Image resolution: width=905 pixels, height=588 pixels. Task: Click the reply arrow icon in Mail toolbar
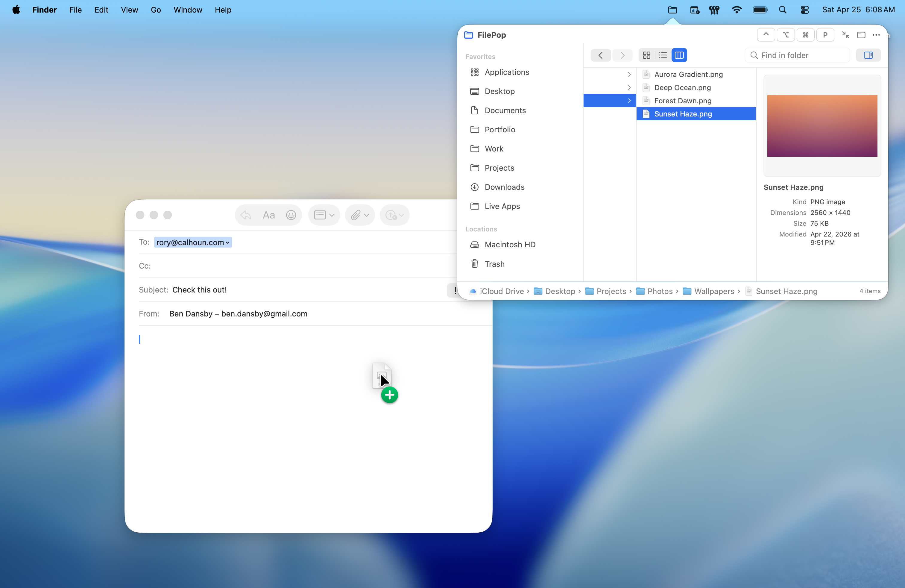[245, 215]
